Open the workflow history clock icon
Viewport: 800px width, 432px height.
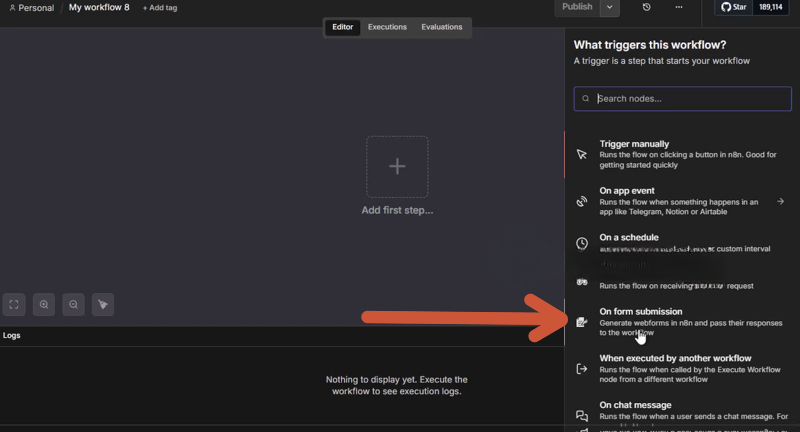coord(646,7)
